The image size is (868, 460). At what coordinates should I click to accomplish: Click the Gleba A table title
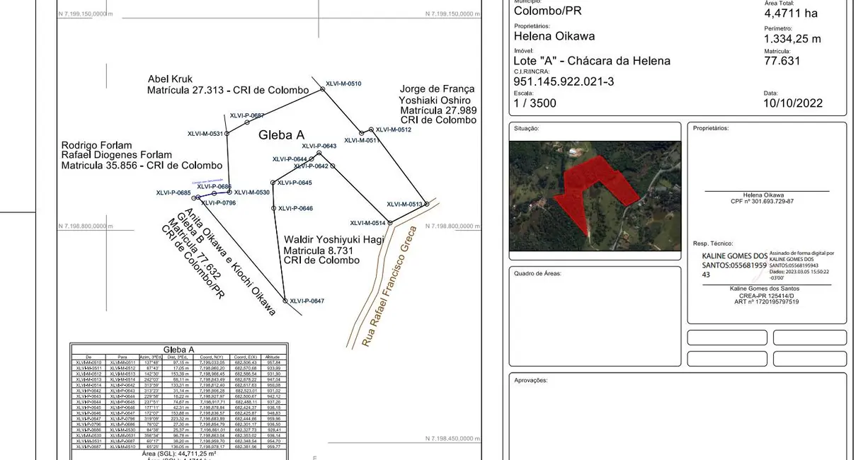[x=178, y=350]
